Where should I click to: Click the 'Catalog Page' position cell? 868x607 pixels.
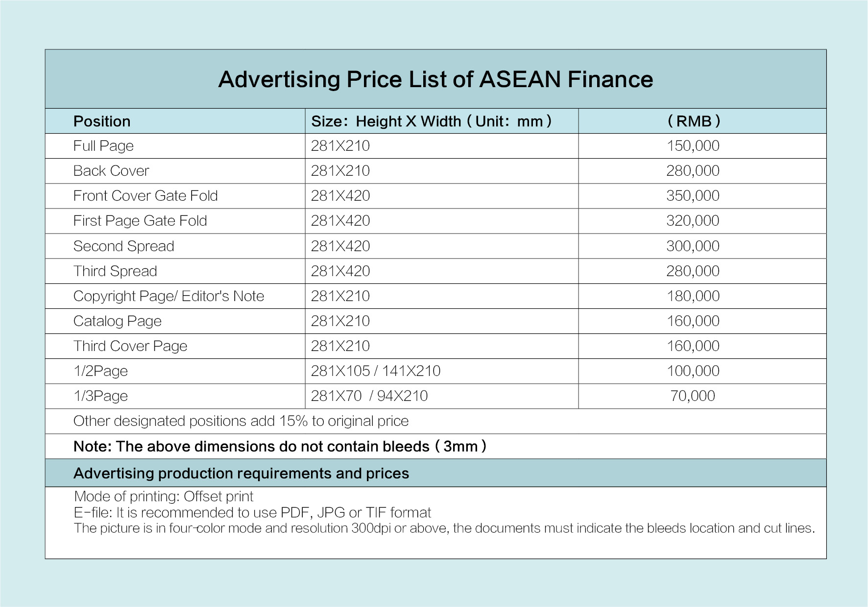[118, 321]
